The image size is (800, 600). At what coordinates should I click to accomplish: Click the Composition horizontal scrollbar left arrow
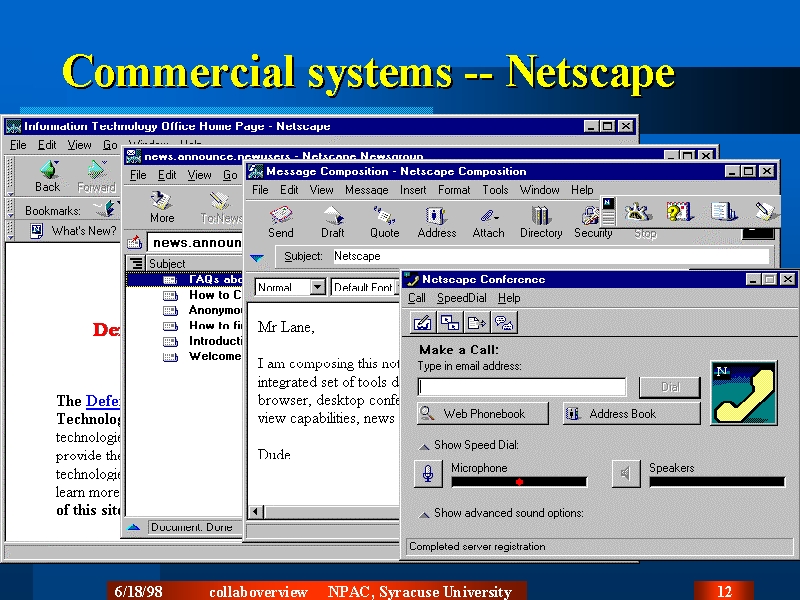tap(256, 511)
